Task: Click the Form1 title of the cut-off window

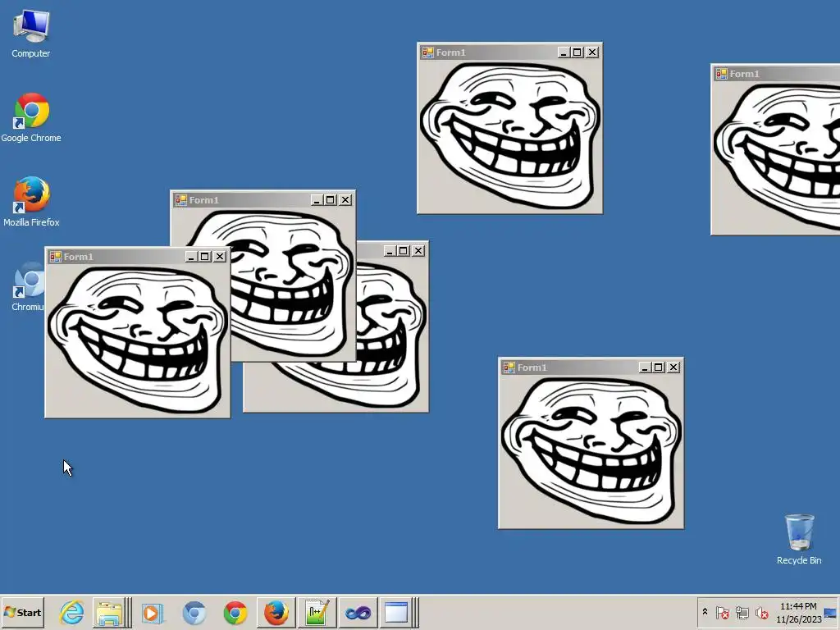Action: (x=744, y=74)
